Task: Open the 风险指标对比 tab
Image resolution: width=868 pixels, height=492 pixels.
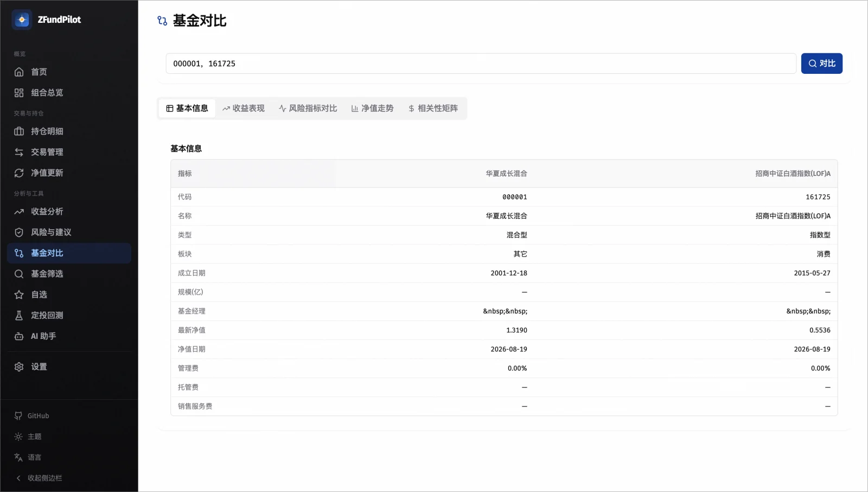Action: [x=308, y=109]
